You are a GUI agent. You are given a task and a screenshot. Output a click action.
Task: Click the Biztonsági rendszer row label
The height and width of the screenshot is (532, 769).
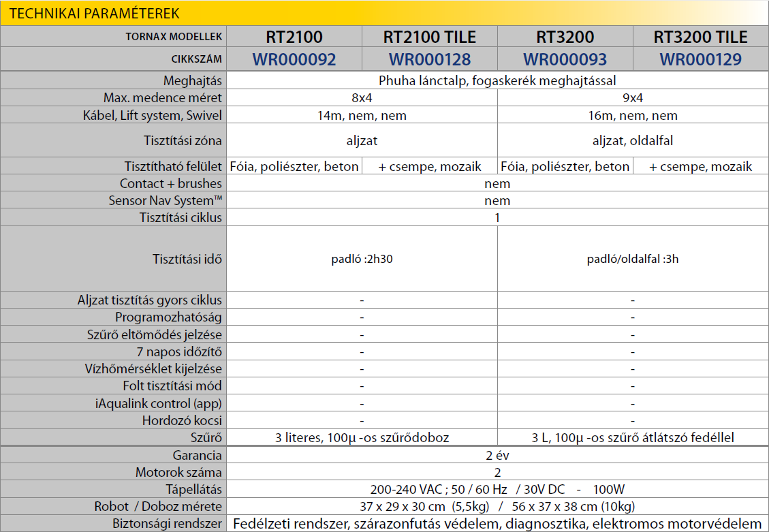coord(169,524)
